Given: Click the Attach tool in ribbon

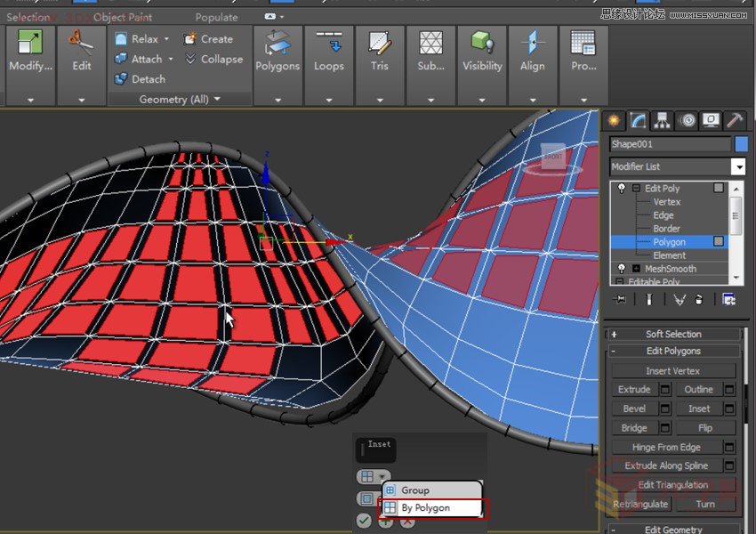Looking at the screenshot, I should (138, 59).
